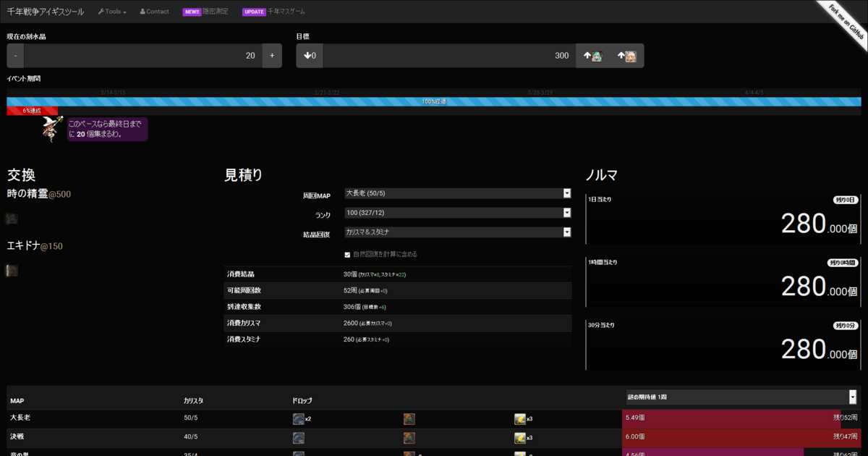Click 決戦 yellow drop icon x3

(x=520, y=437)
